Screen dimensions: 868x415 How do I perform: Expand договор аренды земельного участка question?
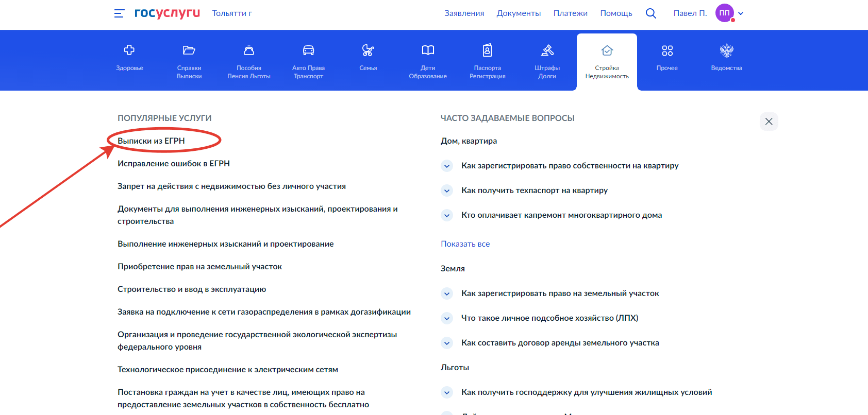tap(447, 343)
